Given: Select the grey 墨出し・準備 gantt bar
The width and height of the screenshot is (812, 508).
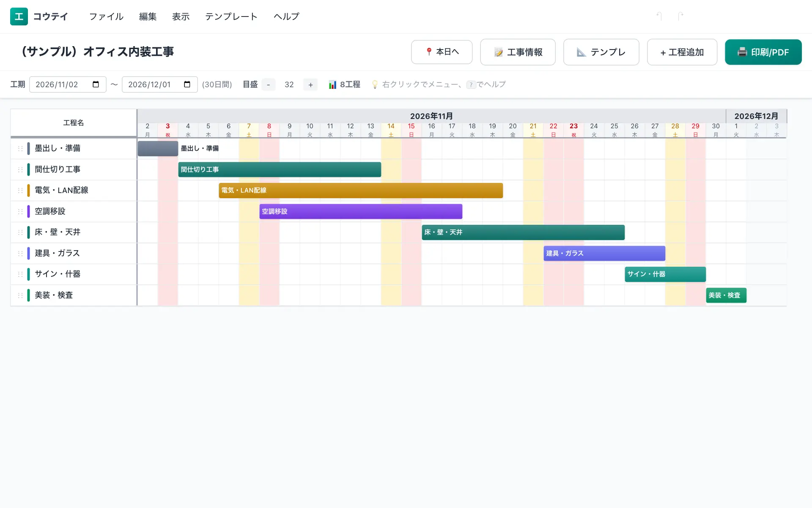Looking at the screenshot, I should [x=158, y=149].
